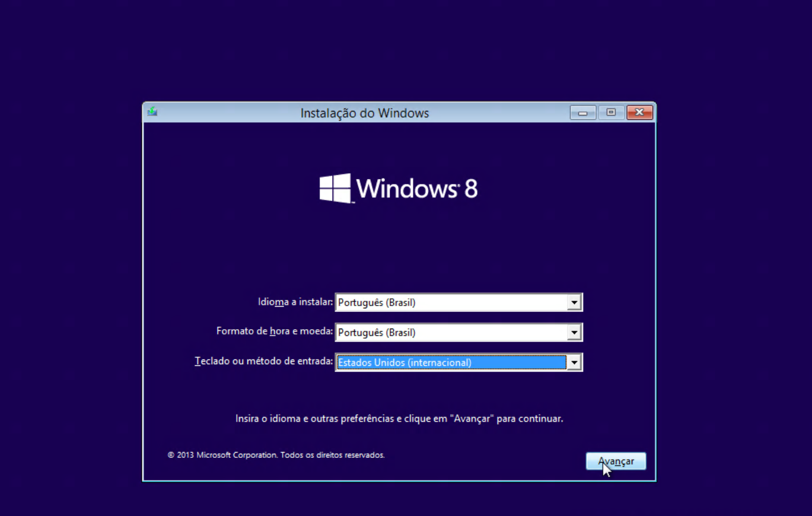Click the Windows flag logo
This screenshot has height=516, width=812.
(335, 189)
